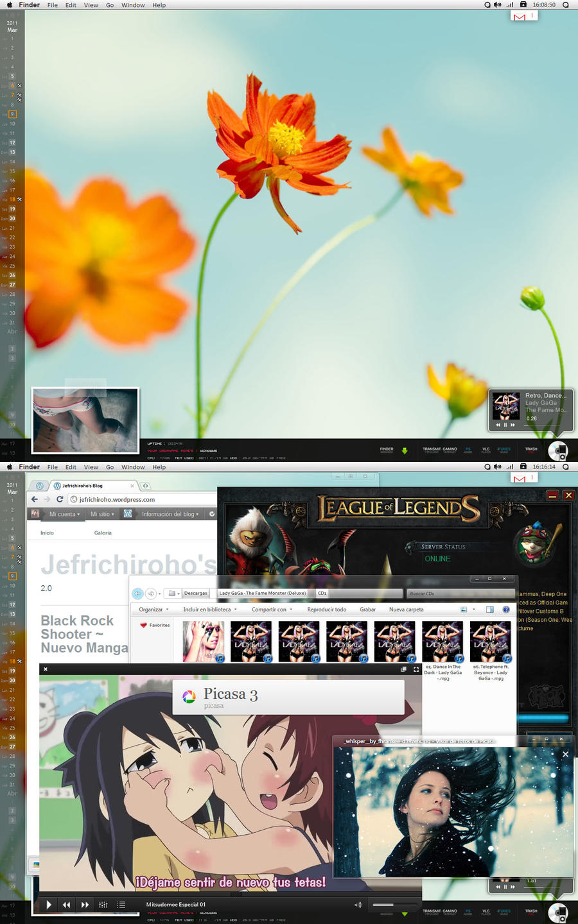Play the Mitsudomoe Especial 01 video
Image resolution: width=578 pixels, height=924 pixels.
[x=49, y=905]
